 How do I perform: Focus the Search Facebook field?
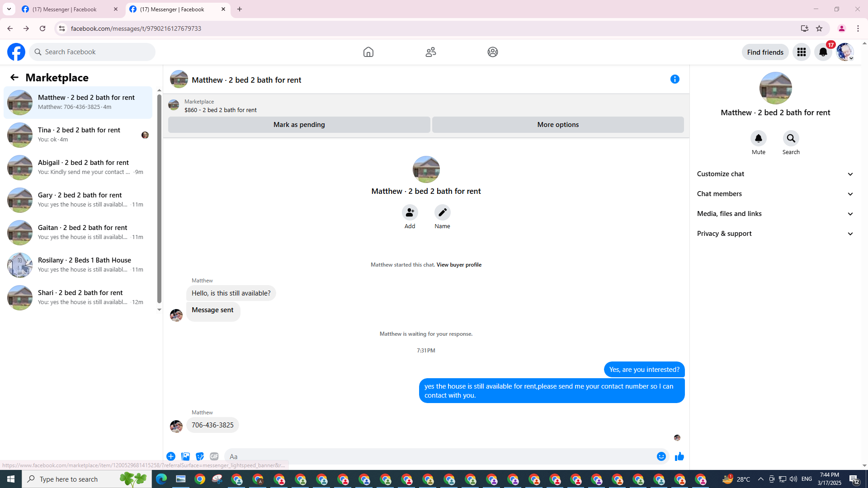pyautogui.click(x=93, y=52)
